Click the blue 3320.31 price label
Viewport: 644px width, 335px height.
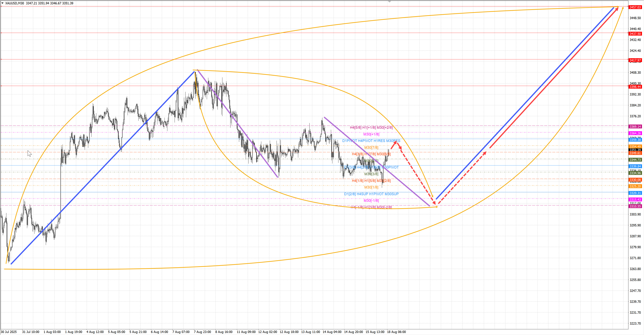coord(635,193)
